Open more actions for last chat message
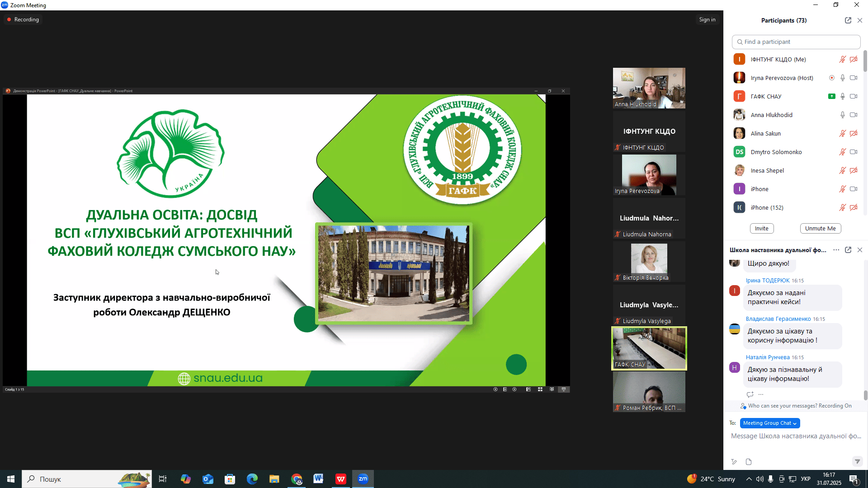The image size is (868, 488). pyautogui.click(x=761, y=394)
